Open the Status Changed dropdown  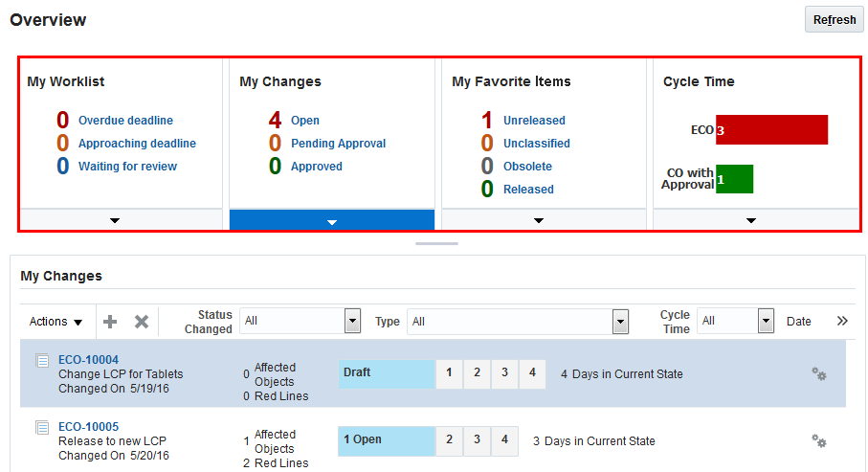[352, 321]
